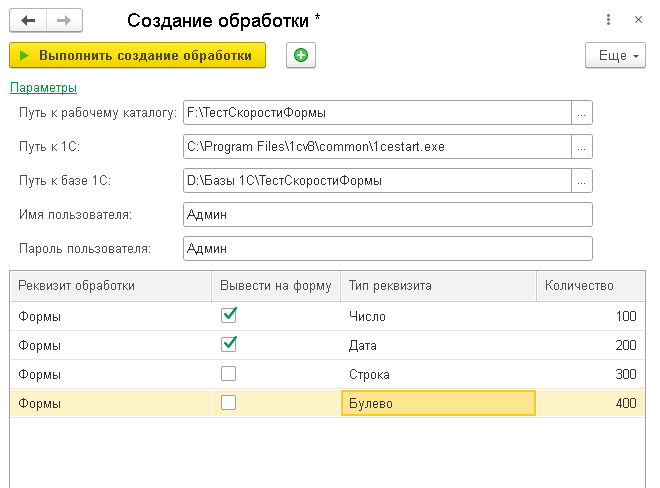The image size is (660, 488).
Task: Enable output to form for Строка row
Action: [229, 373]
